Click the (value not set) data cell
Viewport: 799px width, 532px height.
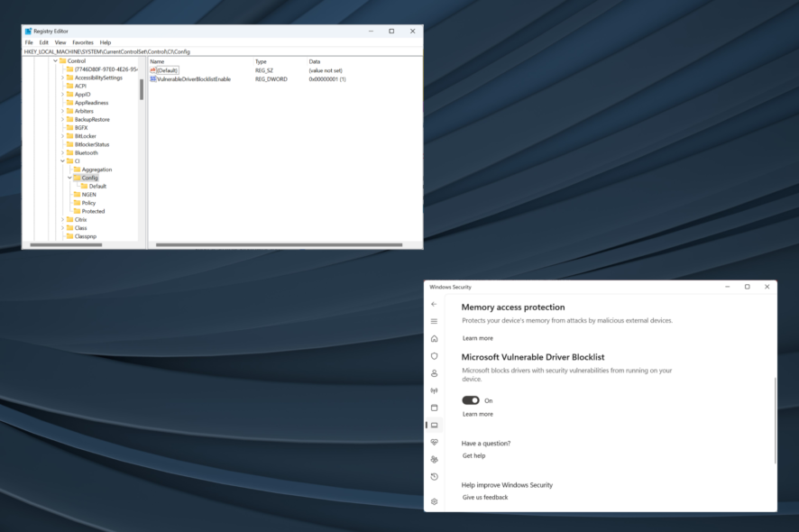point(326,71)
